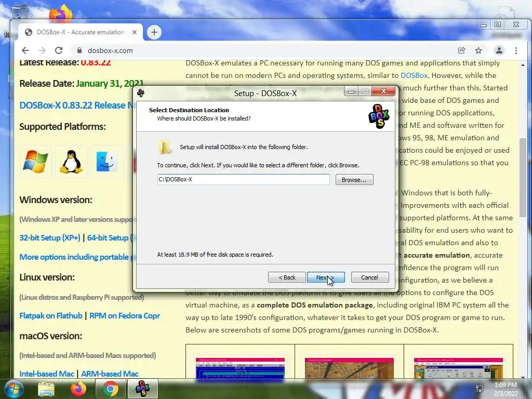
Task: Click the Latest Release 0.83.22 version text
Action: tap(65, 62)
